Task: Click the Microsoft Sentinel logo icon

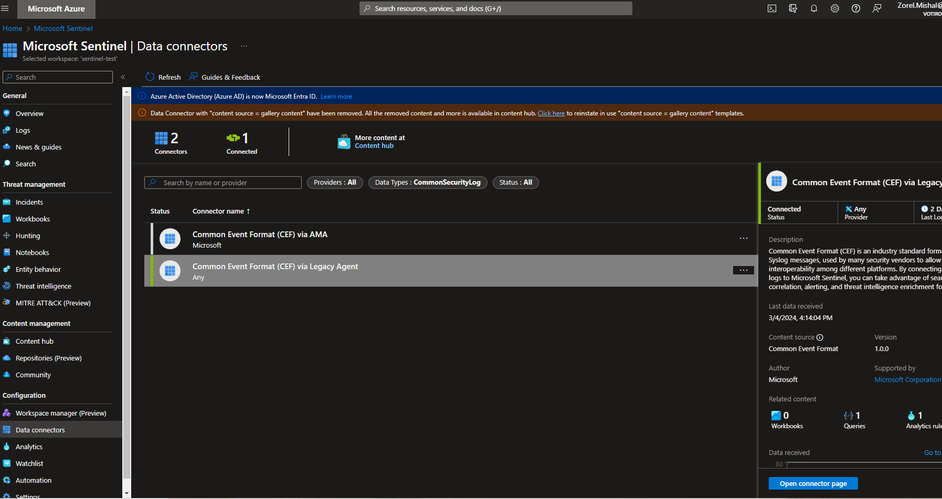Action: [x=10, y=50]
